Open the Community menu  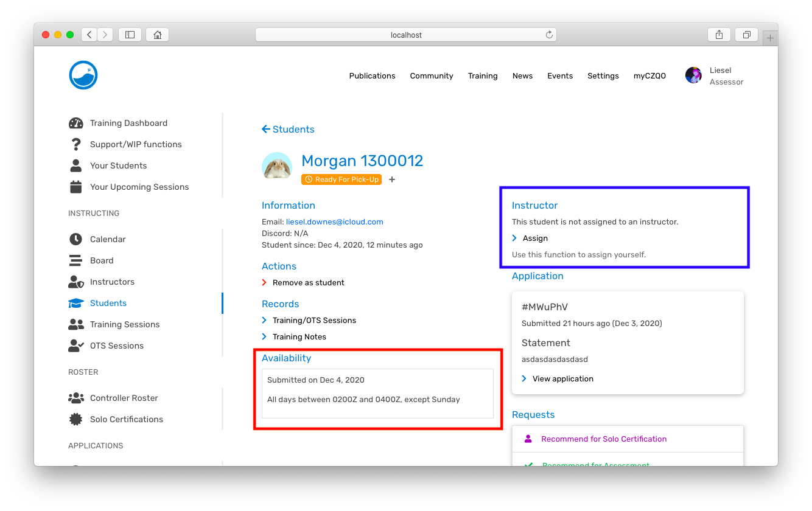point(432,76)
